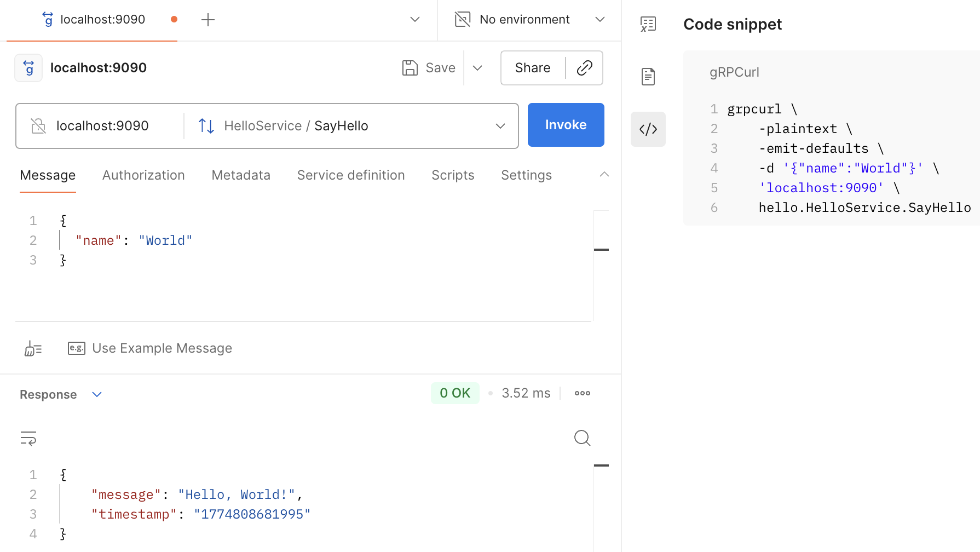This screenshot has height=552, width=980.
Task: Open the Documentation sidebar icon
Action: coord(648,77)
